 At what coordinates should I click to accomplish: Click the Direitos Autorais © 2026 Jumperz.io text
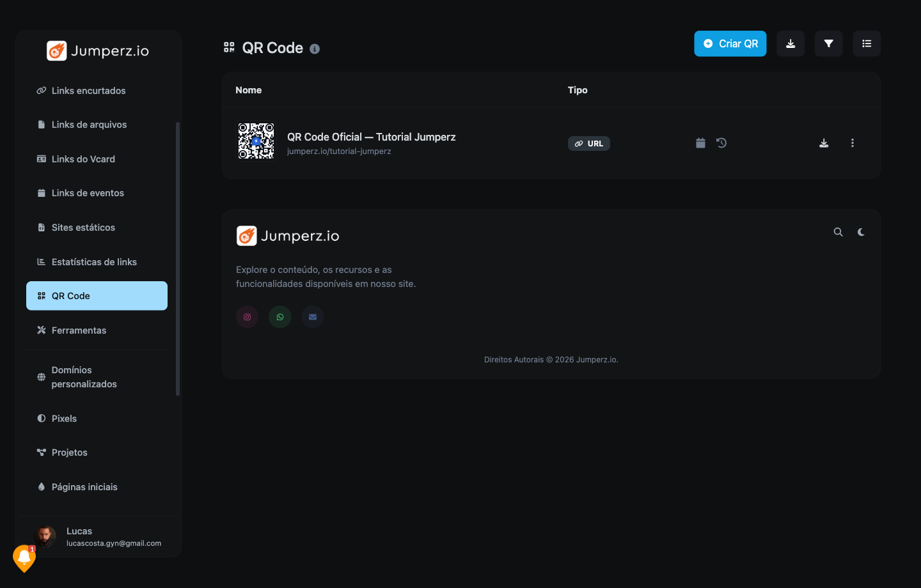[551, 360]
